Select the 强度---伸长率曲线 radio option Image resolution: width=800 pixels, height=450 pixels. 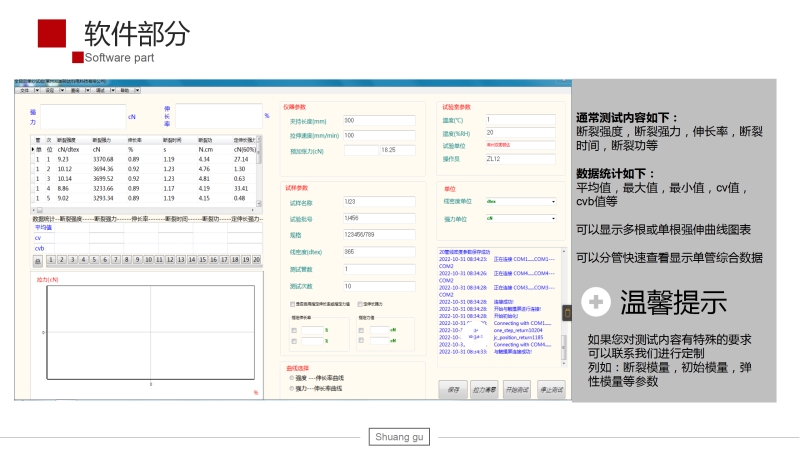(x=291, y=377)
